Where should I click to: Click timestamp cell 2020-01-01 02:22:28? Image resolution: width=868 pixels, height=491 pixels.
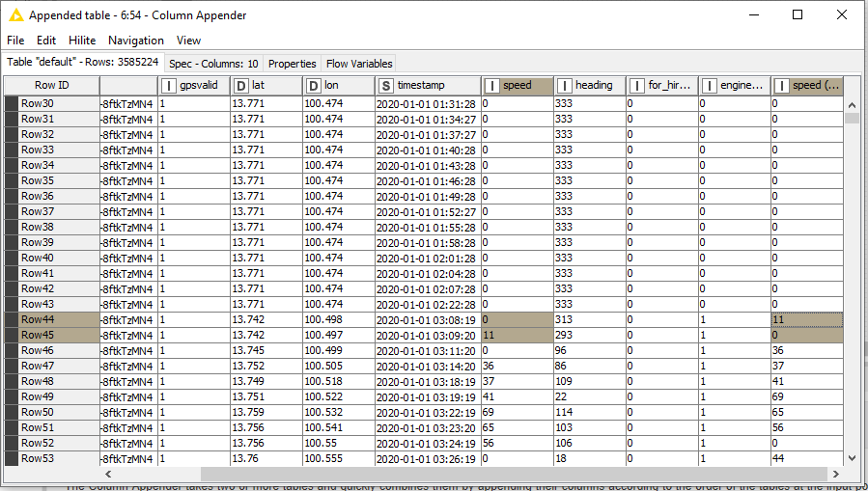(x=429, y=304)
